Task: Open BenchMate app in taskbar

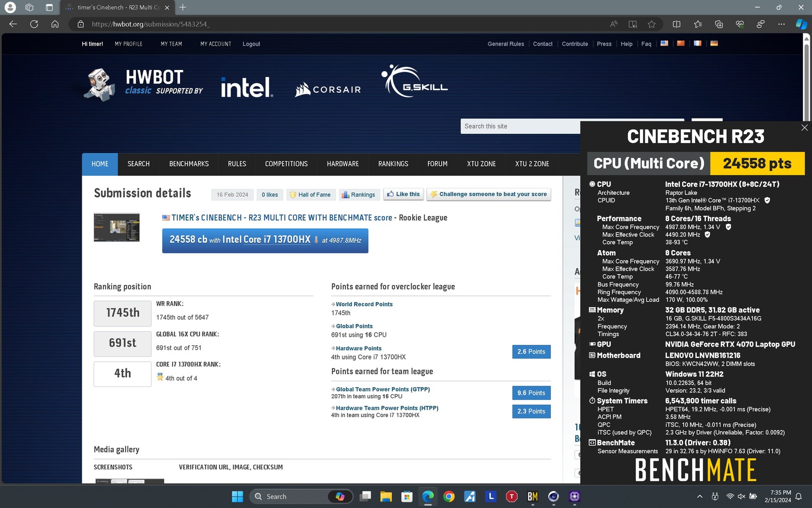Action: (x=532, y=496)
